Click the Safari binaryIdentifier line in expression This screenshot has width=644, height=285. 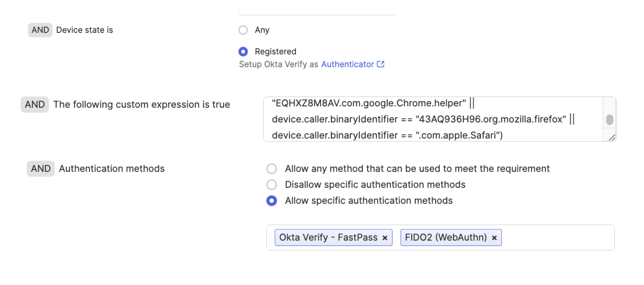pyautogui.click(x=387, y=135)
